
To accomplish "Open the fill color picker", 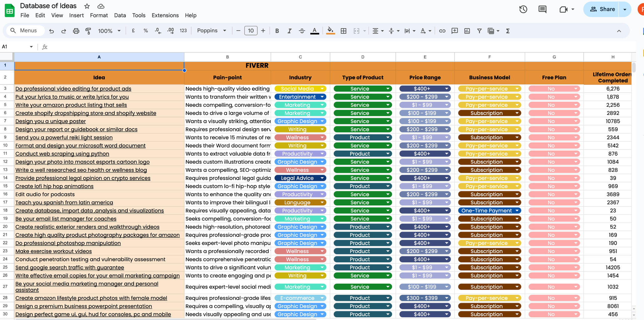I will click(x=330, y=31).
